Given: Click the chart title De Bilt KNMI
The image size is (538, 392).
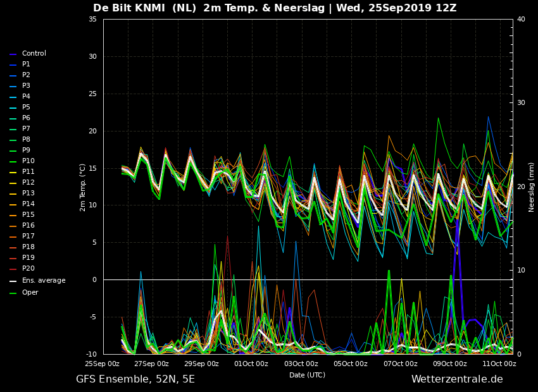Looking at the screenshot, I should 129,8.
